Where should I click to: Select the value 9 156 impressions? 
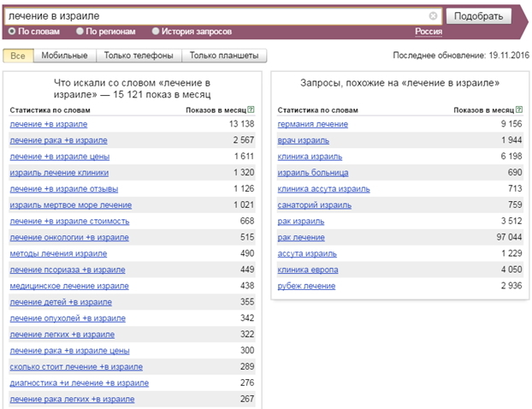click(511, 124)
